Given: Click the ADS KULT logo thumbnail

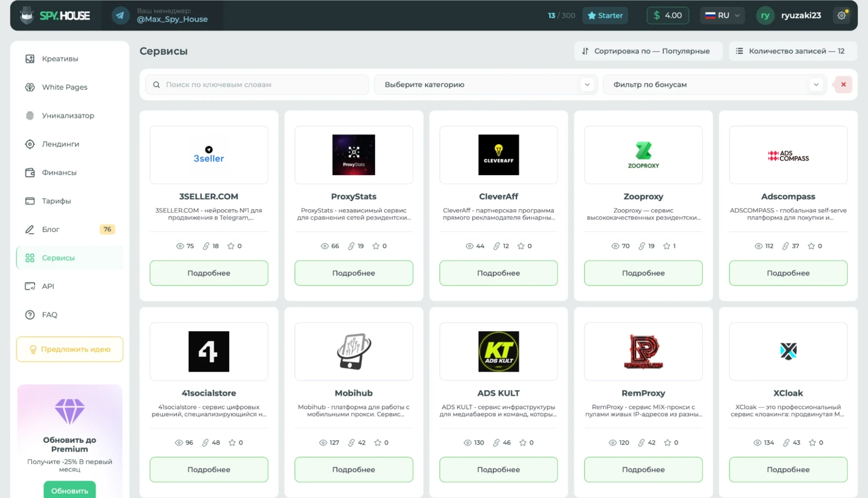Looking at the screenshot, I should (499, 351).
